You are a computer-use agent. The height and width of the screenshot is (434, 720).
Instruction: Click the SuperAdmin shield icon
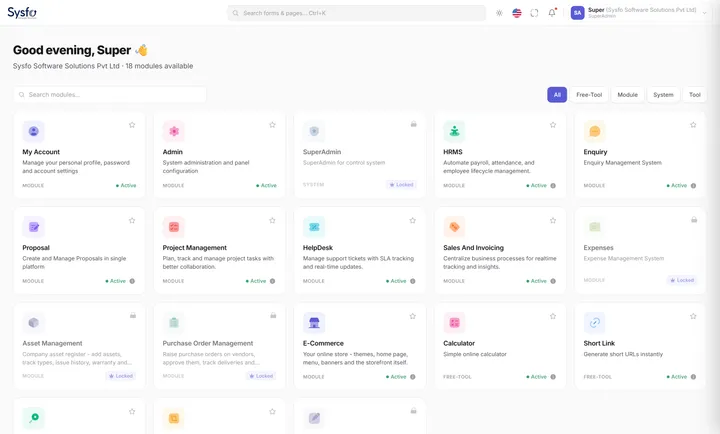(314, 131)
